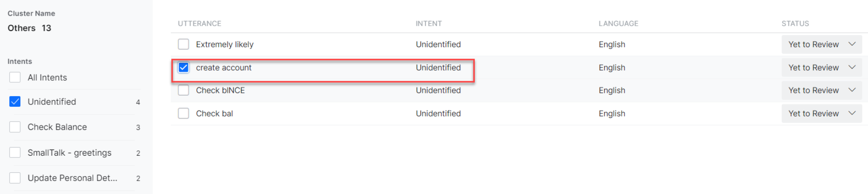Click the LANGUAGE column header

618,24
